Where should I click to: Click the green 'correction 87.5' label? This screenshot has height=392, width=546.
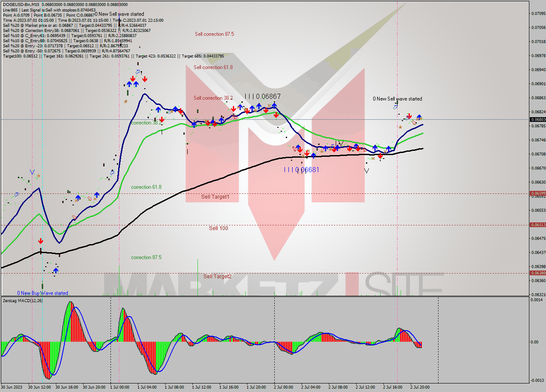tap(146, 257)
